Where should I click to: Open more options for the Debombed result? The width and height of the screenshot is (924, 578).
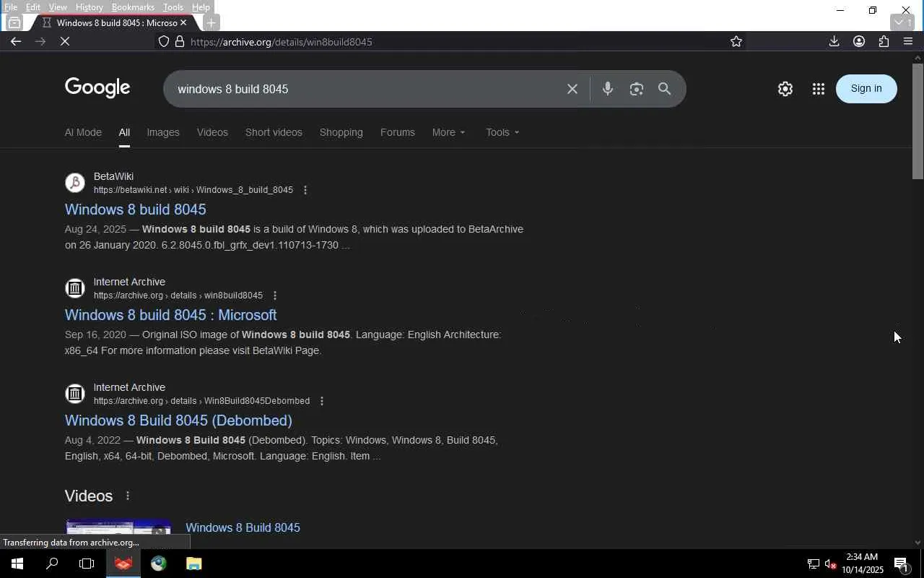pyautogui.click(x=321, y=401)
